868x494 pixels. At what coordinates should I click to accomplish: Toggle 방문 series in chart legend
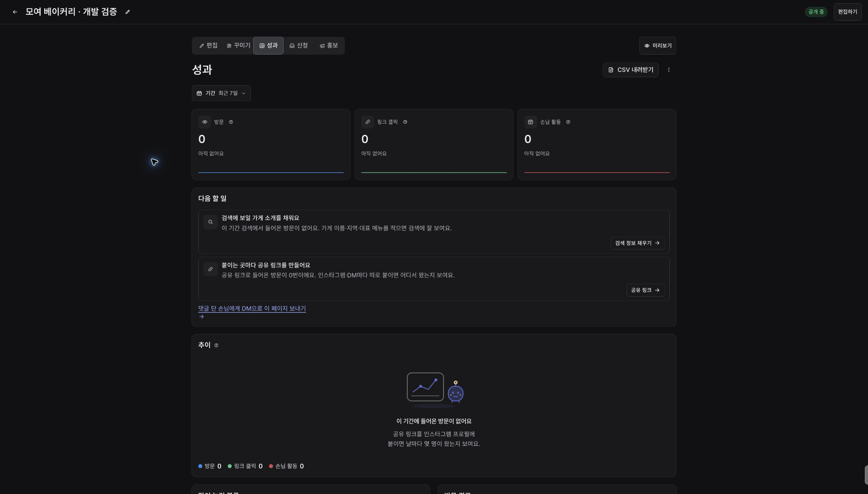click(x=210, y=466)
